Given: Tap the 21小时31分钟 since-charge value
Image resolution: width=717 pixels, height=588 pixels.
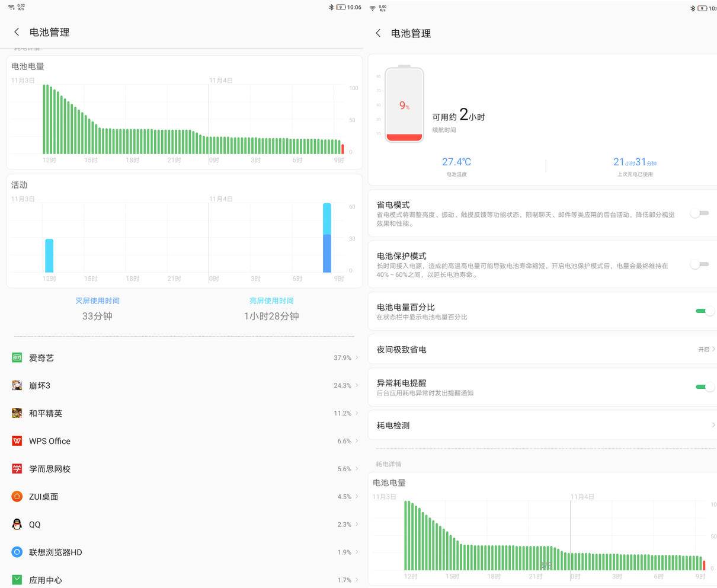Looking at the screenshot, I should [635, 162].
